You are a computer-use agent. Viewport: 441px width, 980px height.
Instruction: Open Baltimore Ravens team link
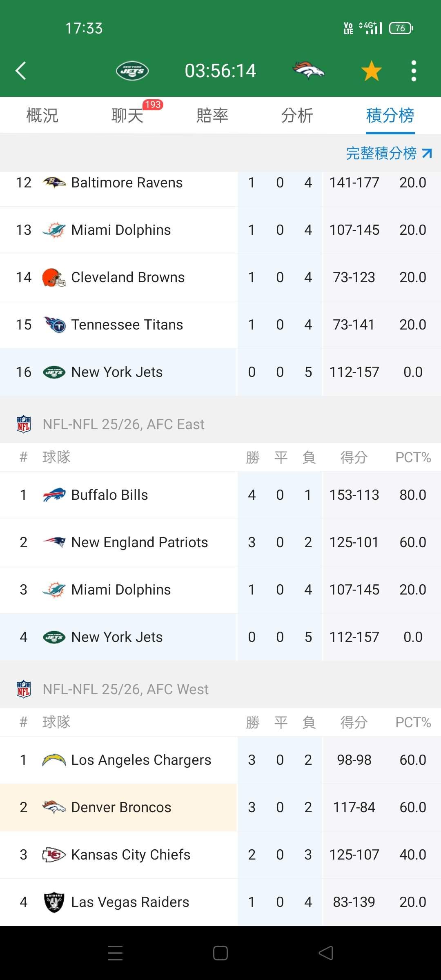[127, 183]
